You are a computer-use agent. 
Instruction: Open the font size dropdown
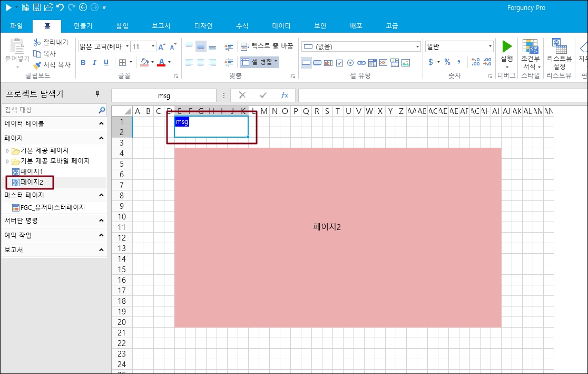tap(153, 46)
